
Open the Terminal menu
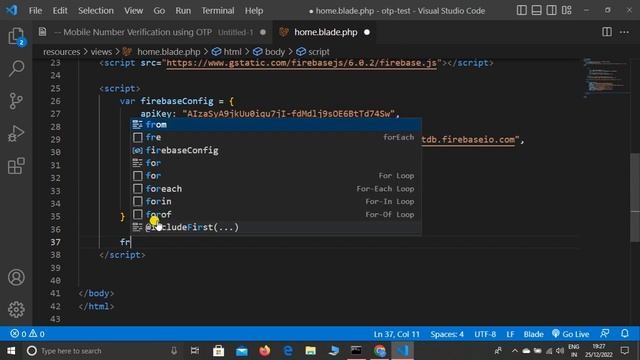218,11
